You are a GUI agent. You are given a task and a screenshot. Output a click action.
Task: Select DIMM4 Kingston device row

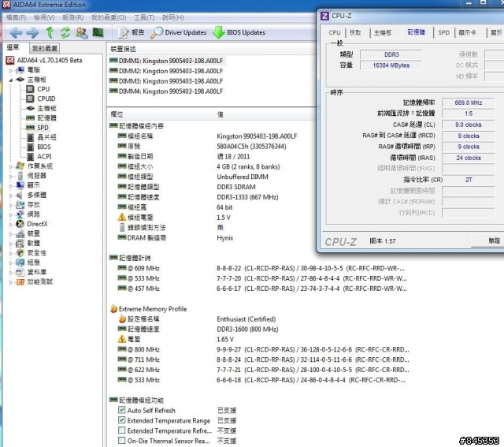tap(166, 91)
